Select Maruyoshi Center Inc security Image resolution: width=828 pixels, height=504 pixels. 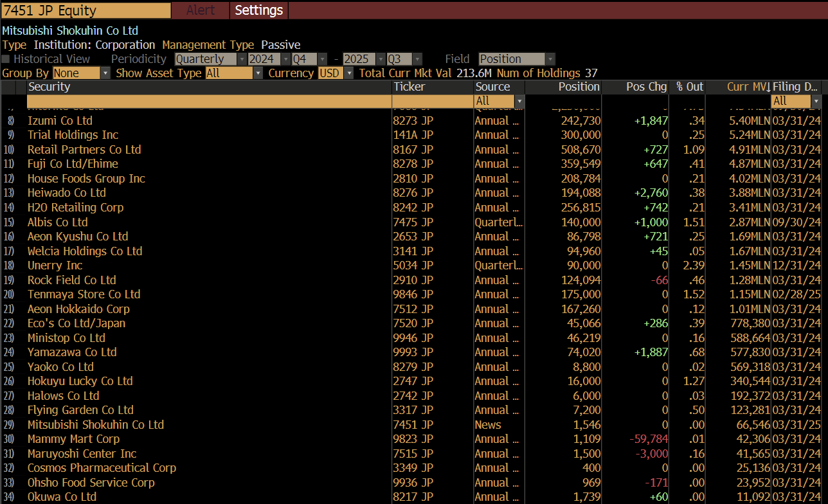82,454
